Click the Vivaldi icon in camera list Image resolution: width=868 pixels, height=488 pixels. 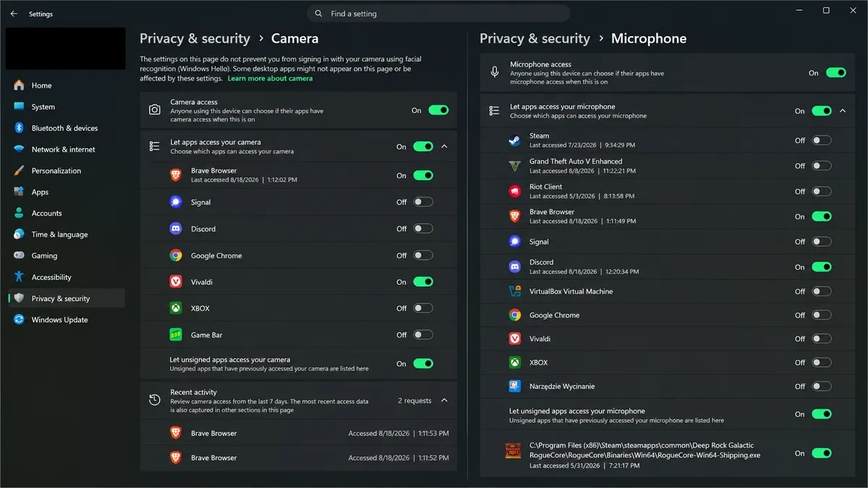175,282
